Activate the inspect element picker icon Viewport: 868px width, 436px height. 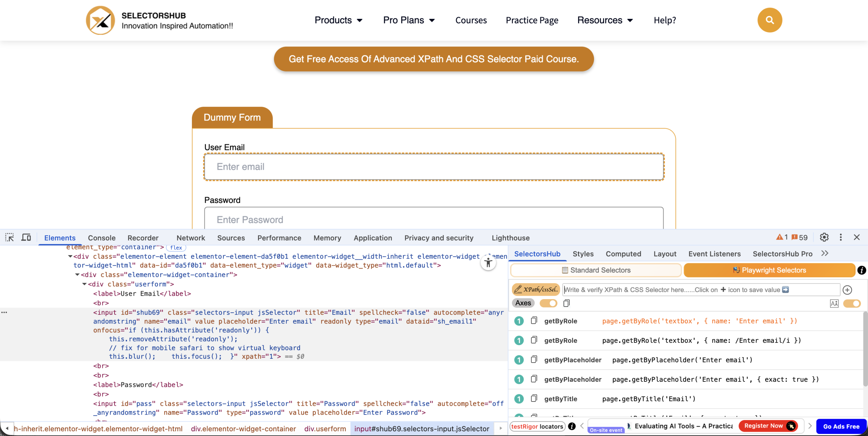click(x=9, y=237)
